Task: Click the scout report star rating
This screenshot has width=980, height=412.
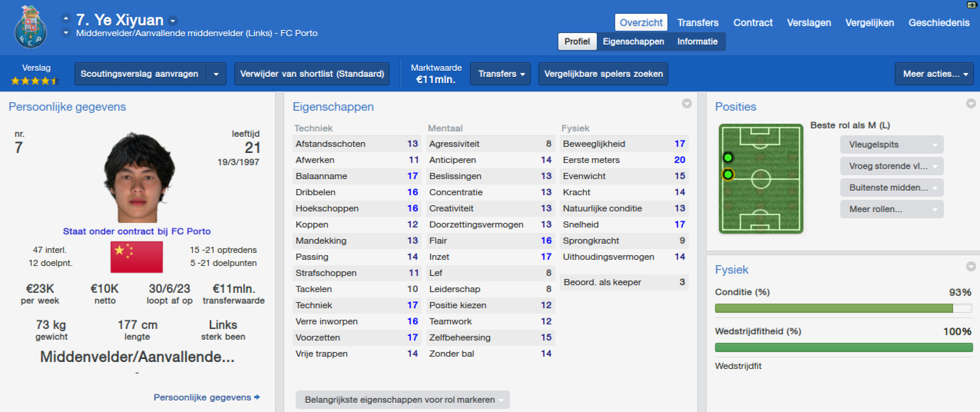Action: [x=35, y=81]
